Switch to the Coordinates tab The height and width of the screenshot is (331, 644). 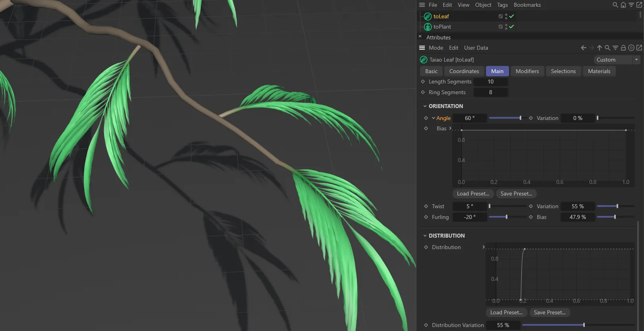464,71
